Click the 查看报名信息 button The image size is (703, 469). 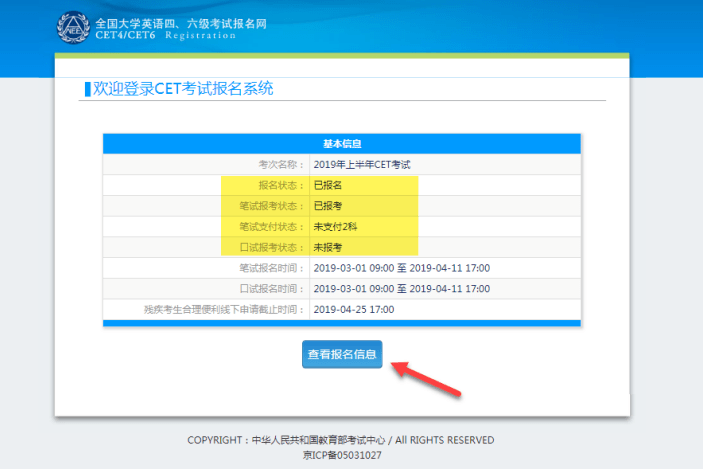pos(342,354)
